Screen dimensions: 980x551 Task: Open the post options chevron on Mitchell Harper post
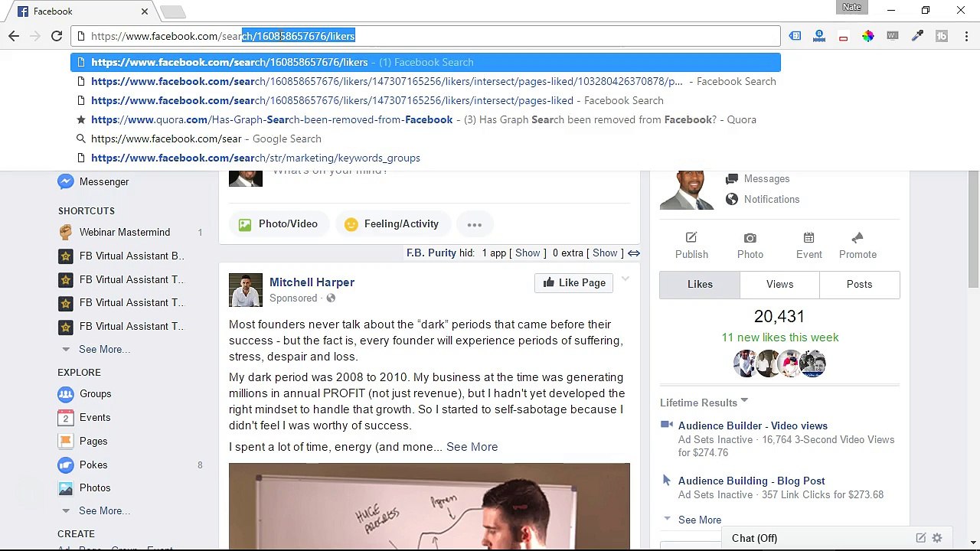626,279
